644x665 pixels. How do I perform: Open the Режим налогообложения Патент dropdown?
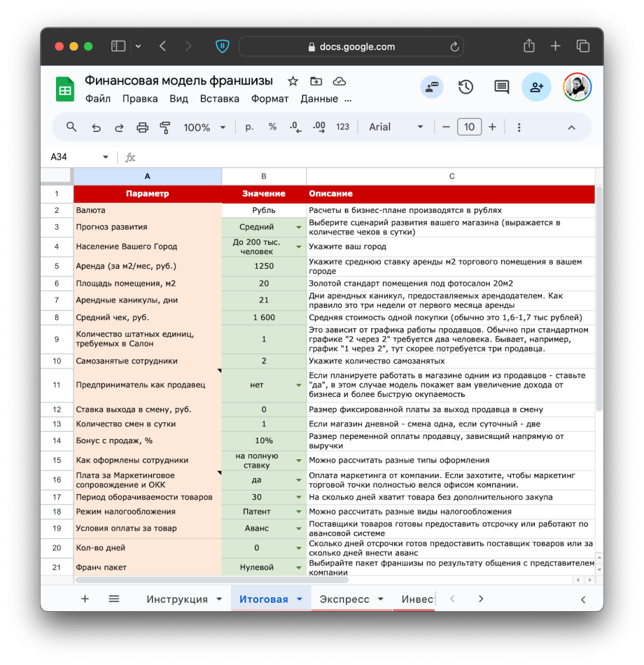coord(299,512)
